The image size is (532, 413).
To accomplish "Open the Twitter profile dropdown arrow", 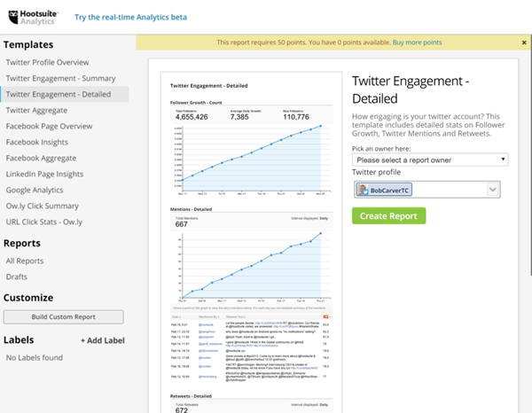I will (x=493, y=189).
